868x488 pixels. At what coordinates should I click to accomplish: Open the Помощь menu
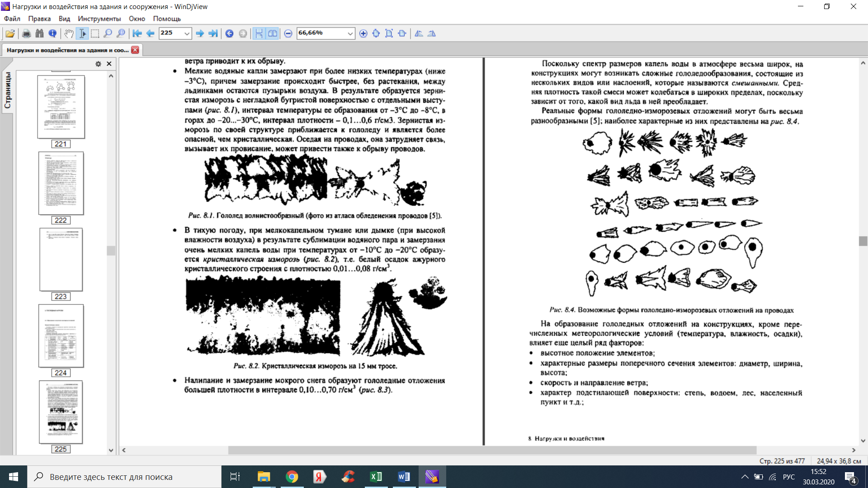(x=167, y=19)
